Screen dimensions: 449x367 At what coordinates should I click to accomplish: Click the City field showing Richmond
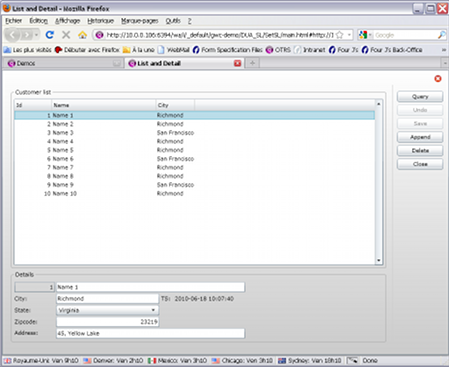[x=107, y=298]
